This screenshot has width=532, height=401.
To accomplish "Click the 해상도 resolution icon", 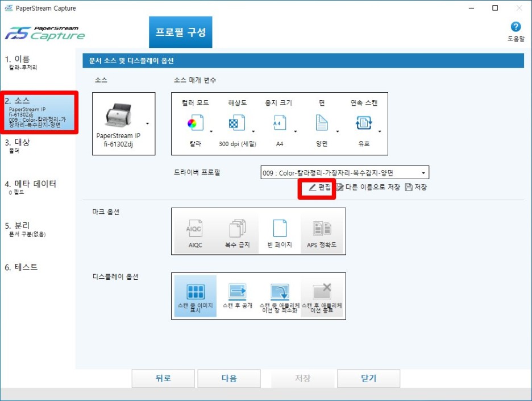I will click(x=237, y=122).
